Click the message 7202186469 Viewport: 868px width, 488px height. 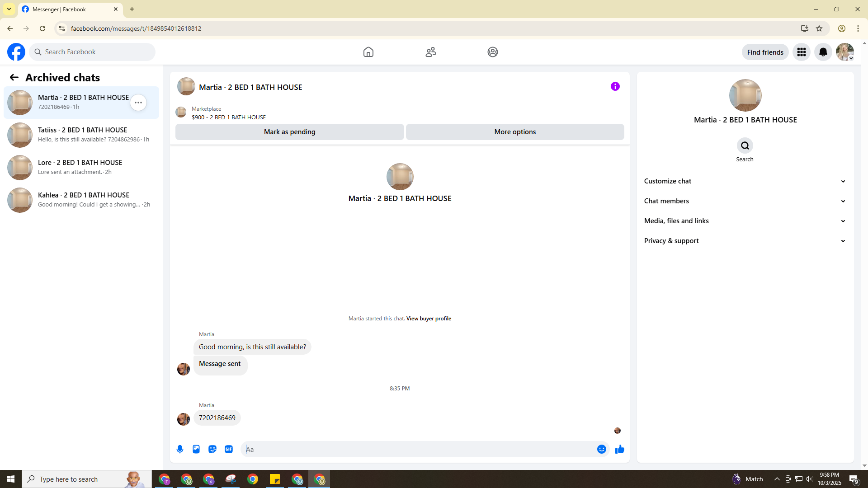pyautogui.click(x=217, y=418)
